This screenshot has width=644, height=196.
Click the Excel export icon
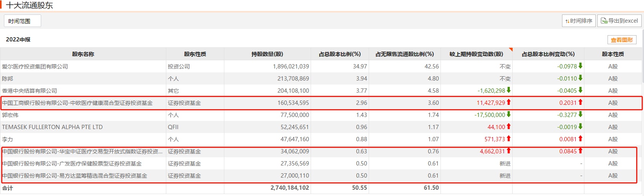[x=604, y=21]
